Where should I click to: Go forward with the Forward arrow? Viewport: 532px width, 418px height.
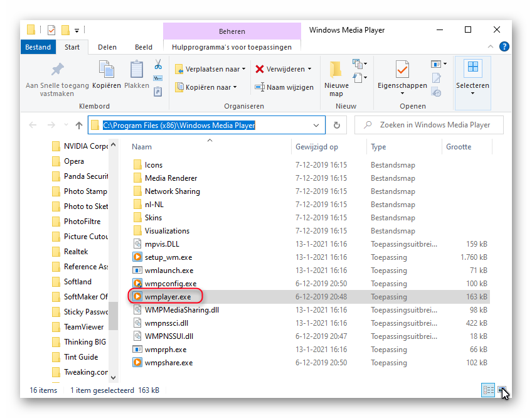click(51, 126)
